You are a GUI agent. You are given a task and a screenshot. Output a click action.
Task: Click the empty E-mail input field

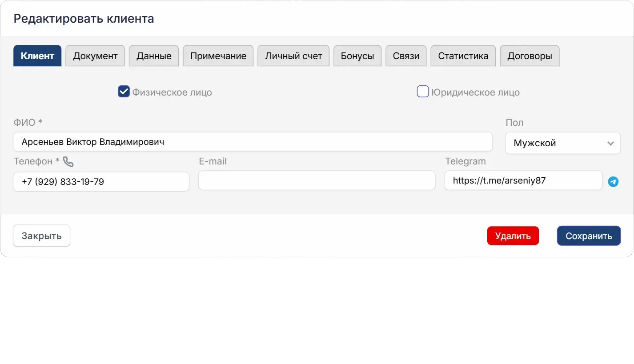(317, 180)
